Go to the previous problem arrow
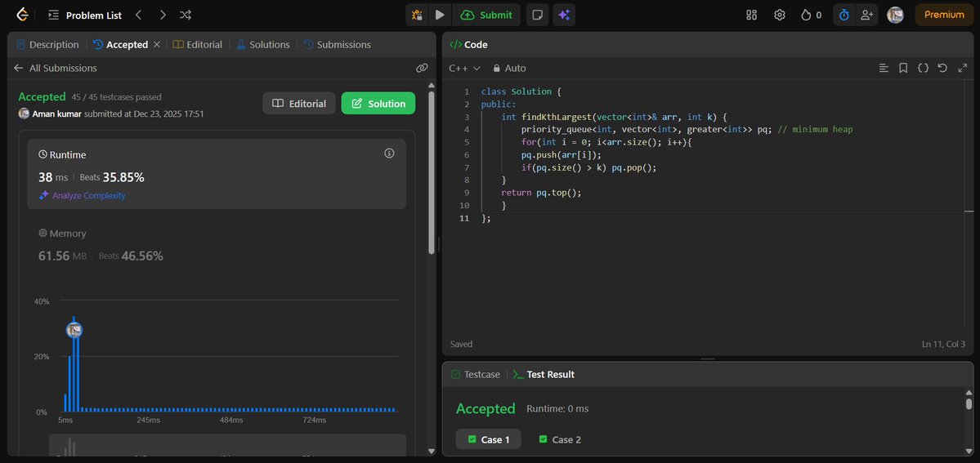 point(139,15)
